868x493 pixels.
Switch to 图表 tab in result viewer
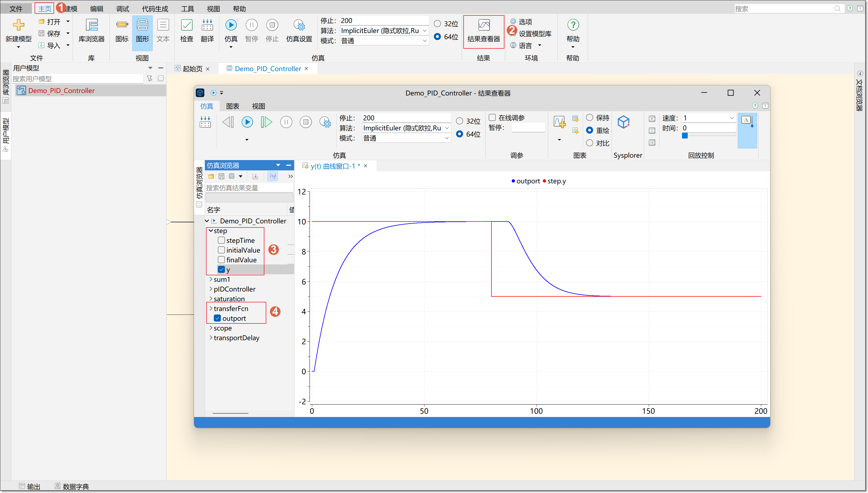(x=232, y=106)
